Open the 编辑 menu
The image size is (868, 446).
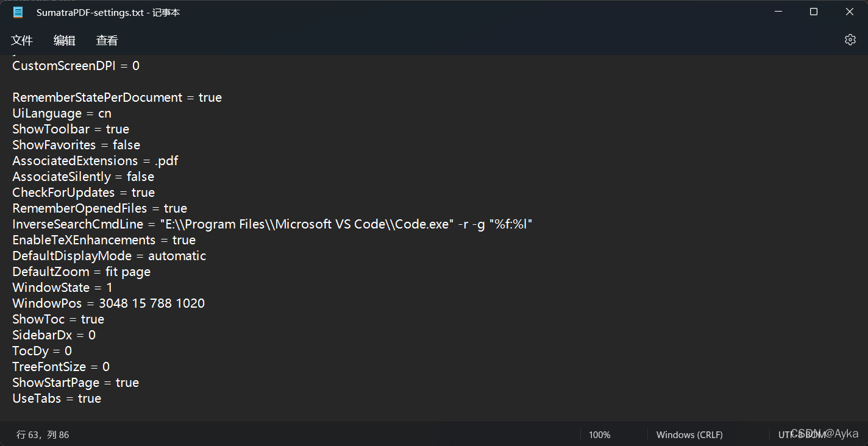(65, 40)
